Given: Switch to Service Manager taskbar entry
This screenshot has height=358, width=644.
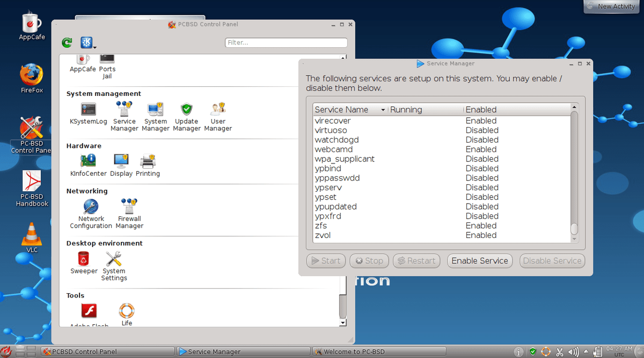Looking at the screenshot, I should pyautogui.click(x=243, y=352).
